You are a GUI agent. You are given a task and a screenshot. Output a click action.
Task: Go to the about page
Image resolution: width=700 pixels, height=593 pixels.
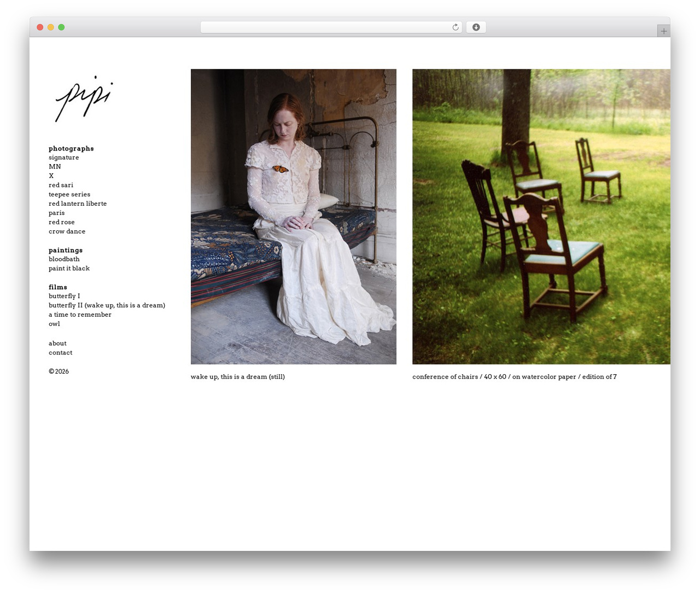tap(57, 344)
